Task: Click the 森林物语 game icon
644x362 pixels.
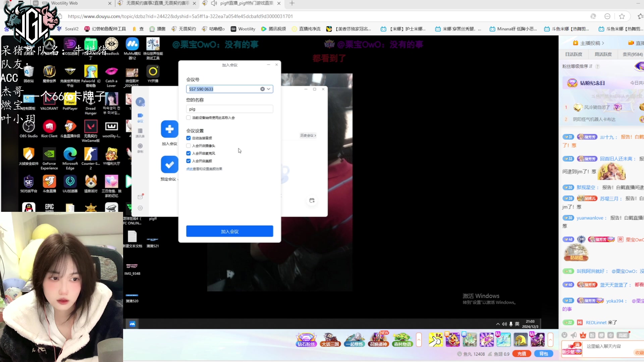Action: (x=402, y=340)
